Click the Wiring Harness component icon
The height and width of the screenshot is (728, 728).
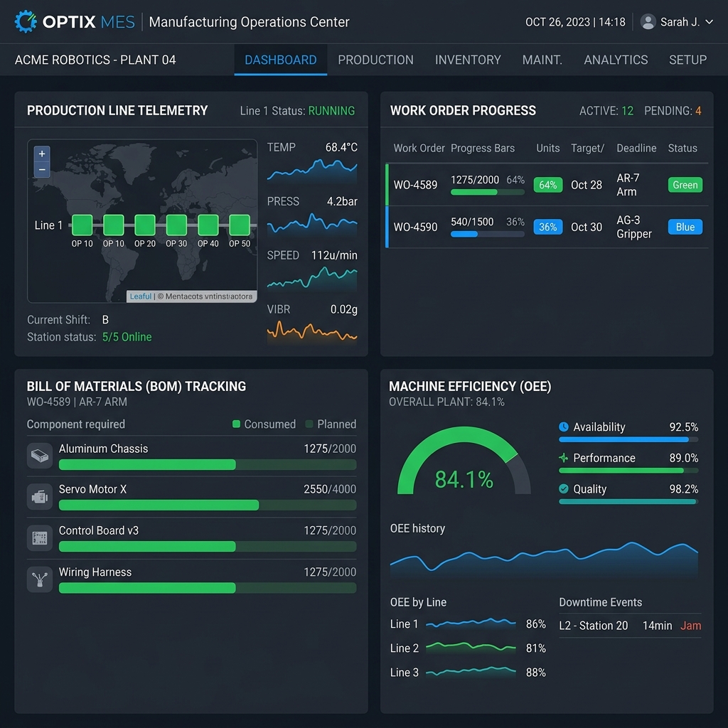coord(40,579)
